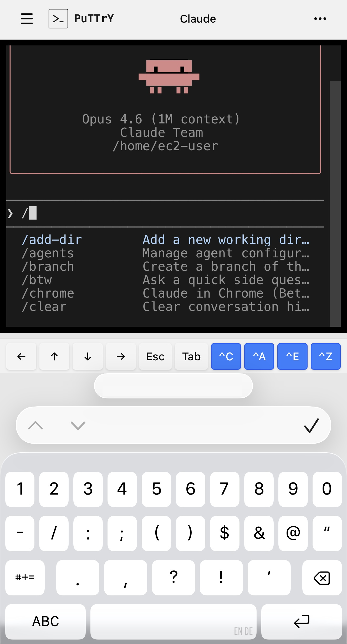Image resolution: width=347 pixels, height=644 pixels.
Task: Tap the PuTTrY app name
Action: [x=94, y=18]
